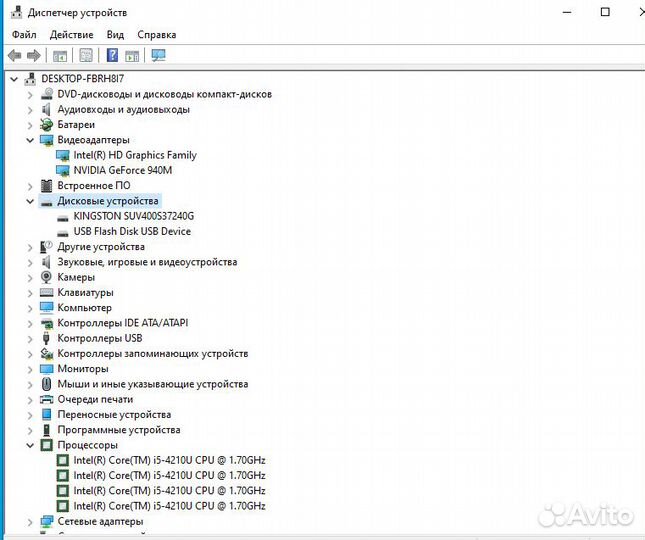Select Контроллеры запоминающих устройств label
This screenshot has width=645, height=540.
[x=153, y=353]
